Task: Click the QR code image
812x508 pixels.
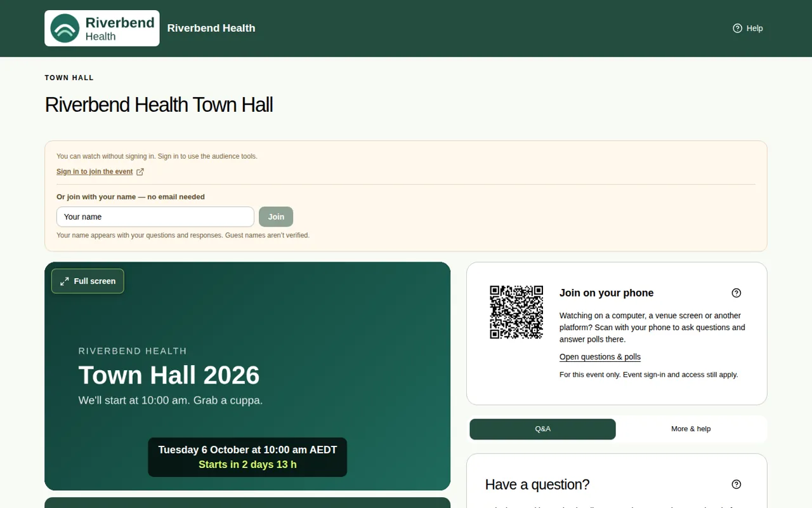Action: (x=516, y=312)
